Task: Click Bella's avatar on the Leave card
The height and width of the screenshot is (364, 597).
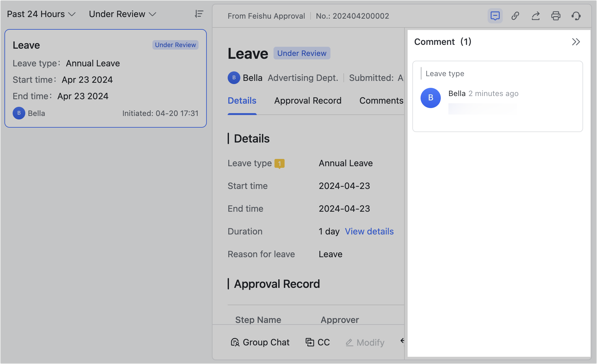Action: 19,113
